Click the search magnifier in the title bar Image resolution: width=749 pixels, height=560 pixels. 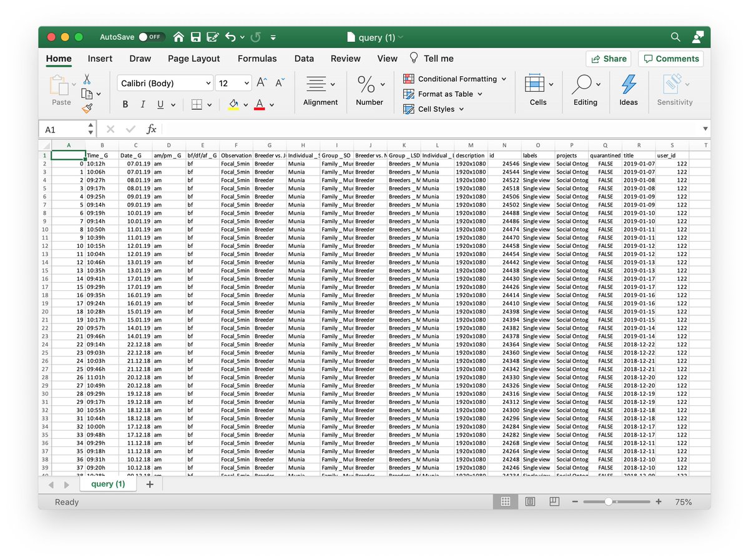point(675,37)
